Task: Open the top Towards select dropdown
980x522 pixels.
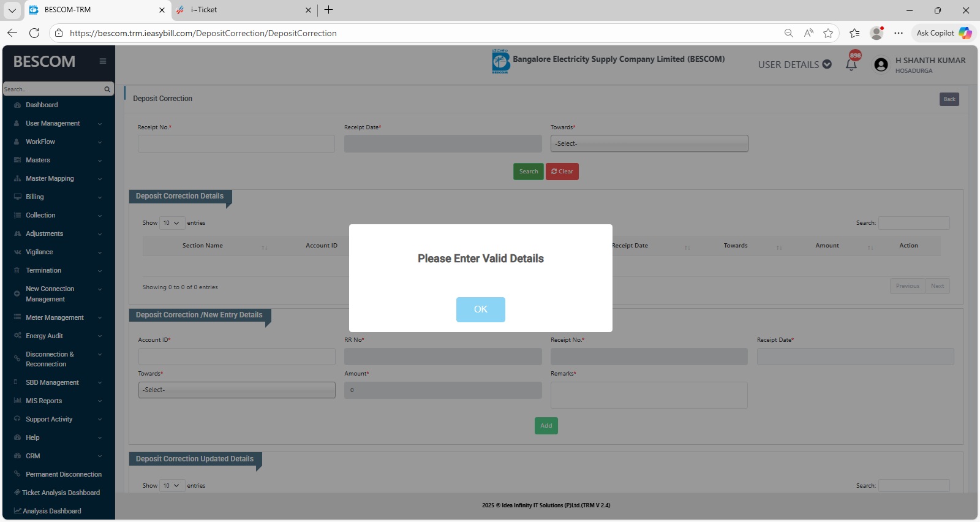Action: point(649,144)
